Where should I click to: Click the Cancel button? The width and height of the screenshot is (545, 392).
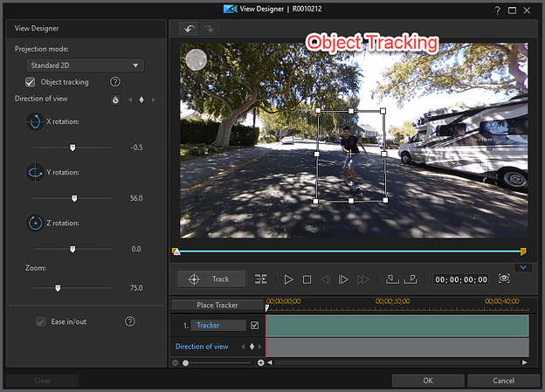[x=503, y=381]
